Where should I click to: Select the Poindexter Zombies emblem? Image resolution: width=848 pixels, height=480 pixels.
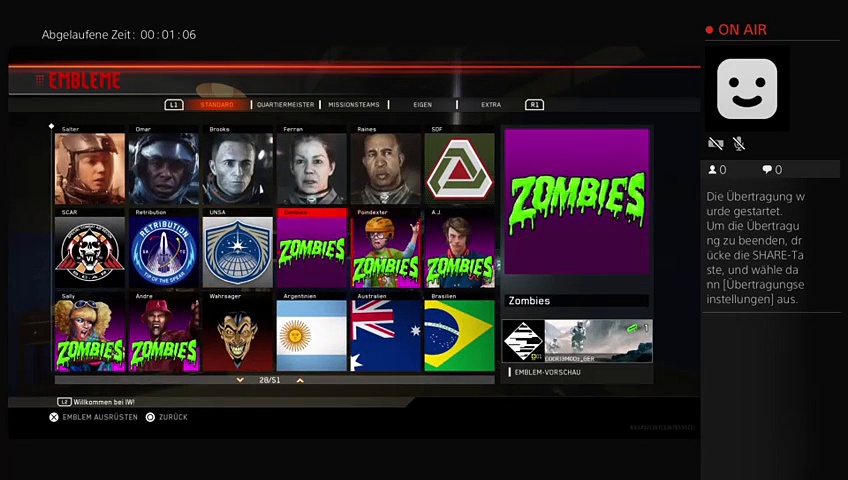pyautogui.click(x=386, y=252)
